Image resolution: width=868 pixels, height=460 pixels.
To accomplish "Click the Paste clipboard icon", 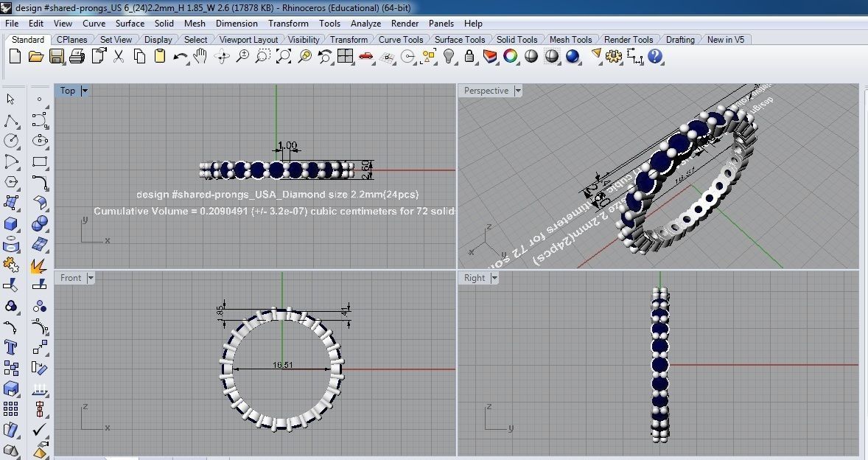I will click(x=160, y=56).
